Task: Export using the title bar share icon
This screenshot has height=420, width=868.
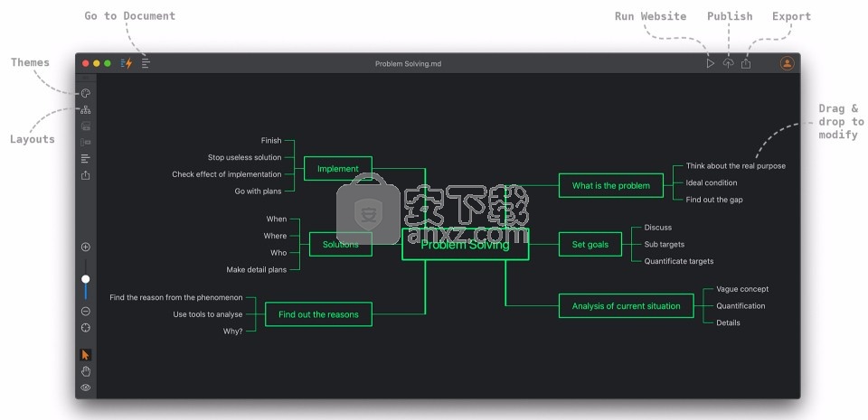Action: pos(746,63)
